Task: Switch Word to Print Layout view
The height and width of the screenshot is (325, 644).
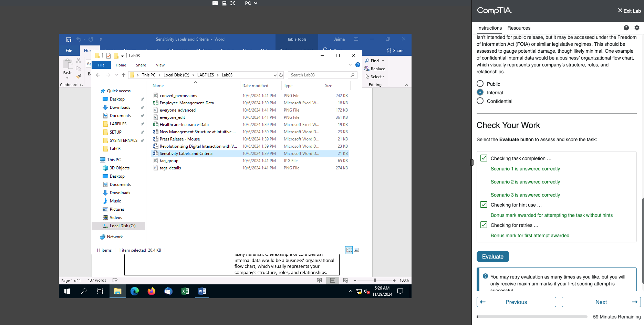Action: click(333, 281)
